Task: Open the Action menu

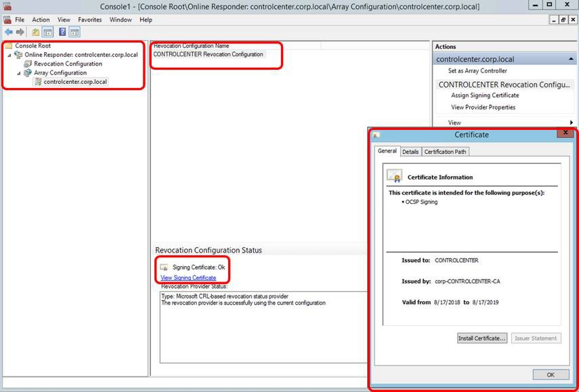Action: click(41, 20)
